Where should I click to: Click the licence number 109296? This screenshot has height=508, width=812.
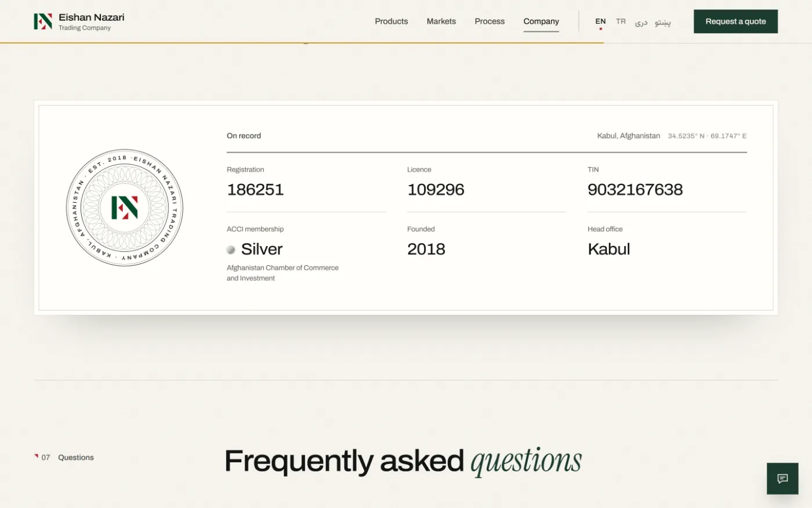[436, 190]
